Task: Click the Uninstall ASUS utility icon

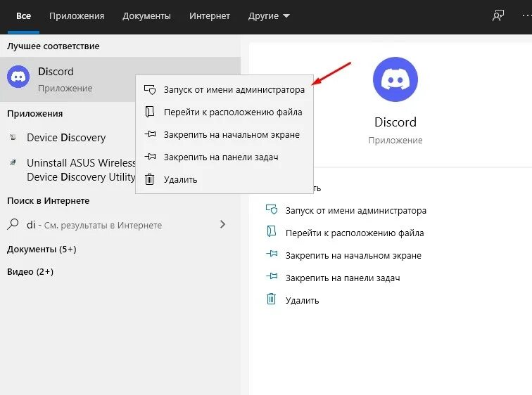Action: (x=13, y=162)
